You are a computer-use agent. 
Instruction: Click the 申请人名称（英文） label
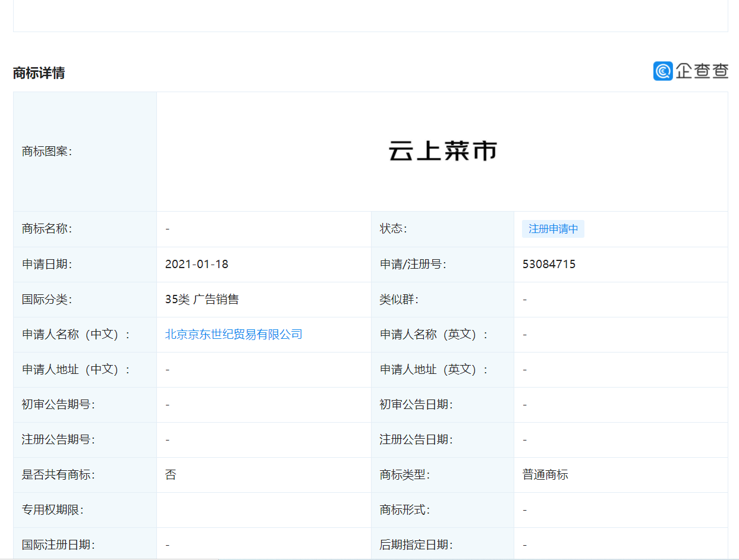[x=434, y=335]
